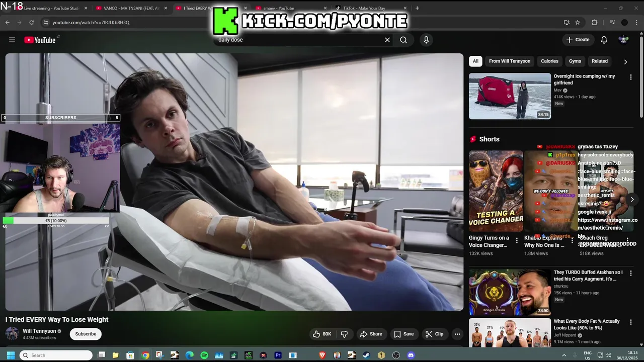Open TURBO Buffed Atakhan video thumbnail
Viewport: 644px width, 362px height.
pyautogui.click(x=510, y=292)
